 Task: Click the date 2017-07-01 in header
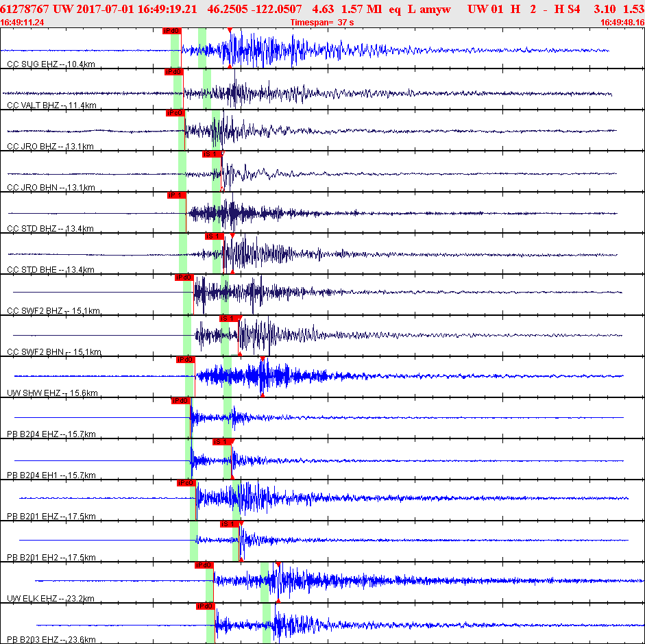coord(105,9)
